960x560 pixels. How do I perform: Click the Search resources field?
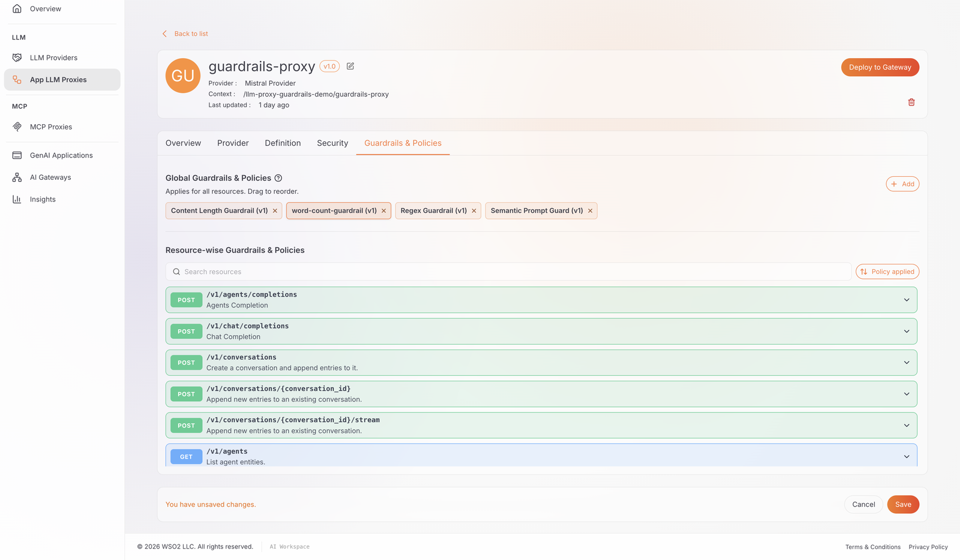point(508,272)
